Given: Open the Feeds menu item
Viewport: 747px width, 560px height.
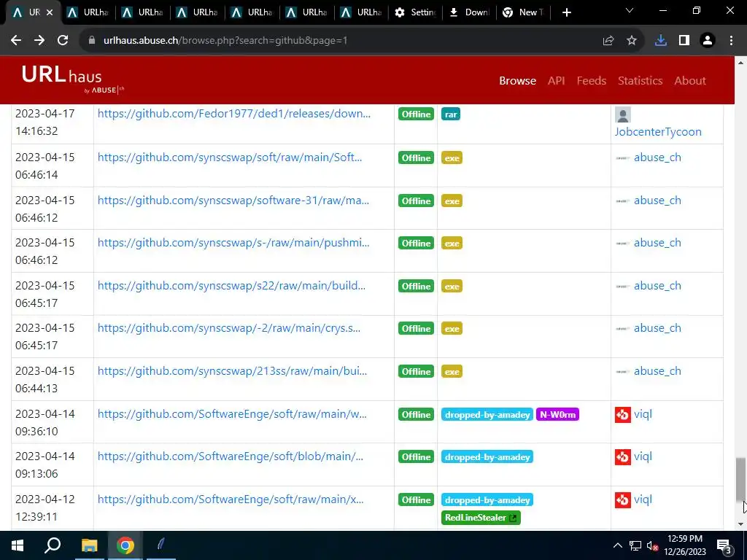Looking at the screenshot, I should coord(591,80).
